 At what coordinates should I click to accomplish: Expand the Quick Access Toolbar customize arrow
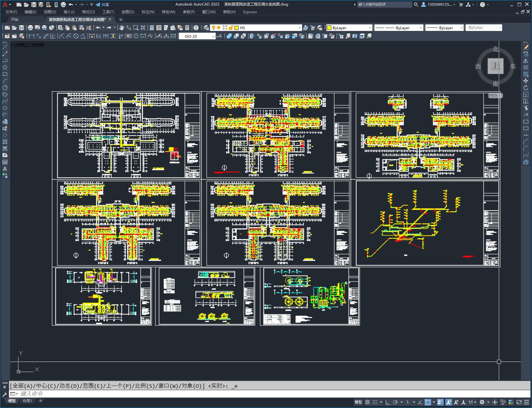click(x=92, y=4)
